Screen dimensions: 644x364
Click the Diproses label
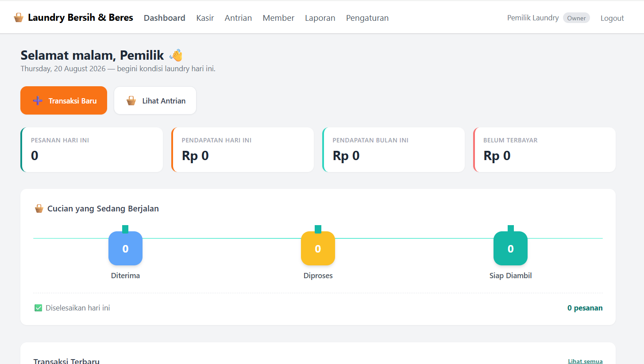318,276
